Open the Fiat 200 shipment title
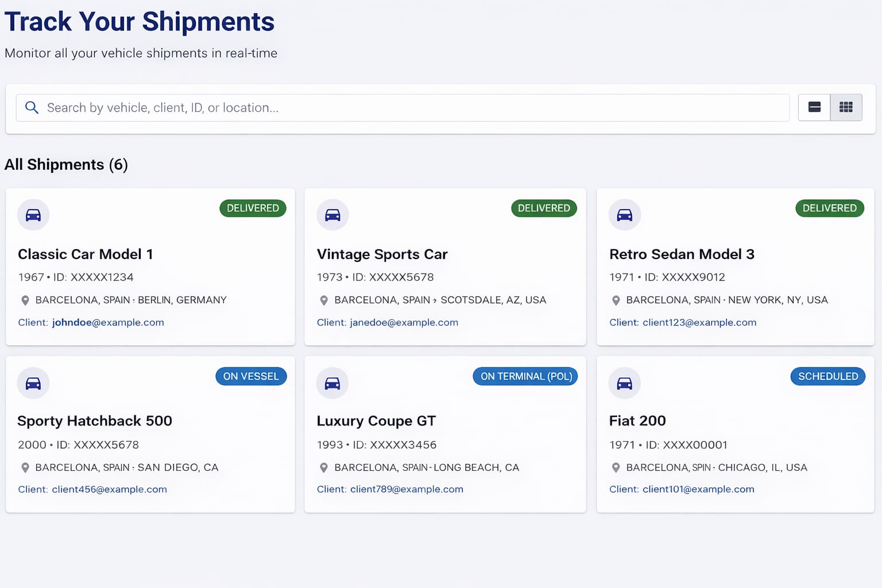 coord(637,421)
